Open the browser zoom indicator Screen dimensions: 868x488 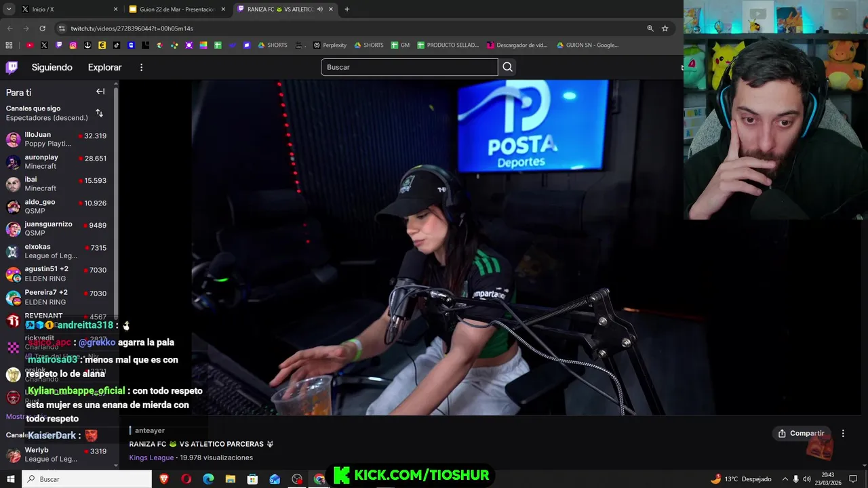pos(650,28)
